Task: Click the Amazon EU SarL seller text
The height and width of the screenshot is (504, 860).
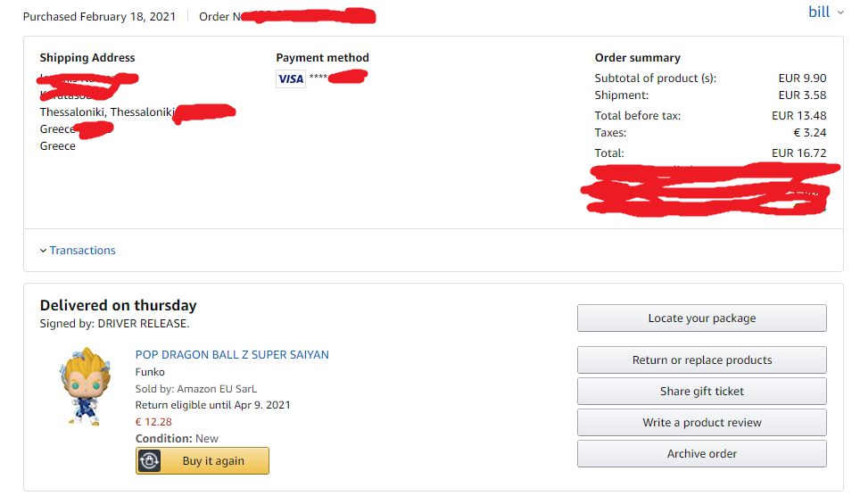Action: 217,389
